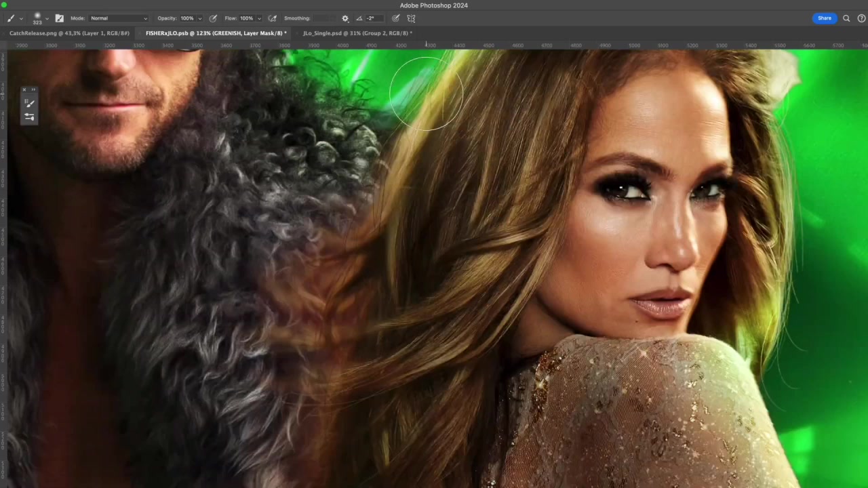Toggle pressure for opacity icon
Screen dimensions: 868x488
[213, 18]
